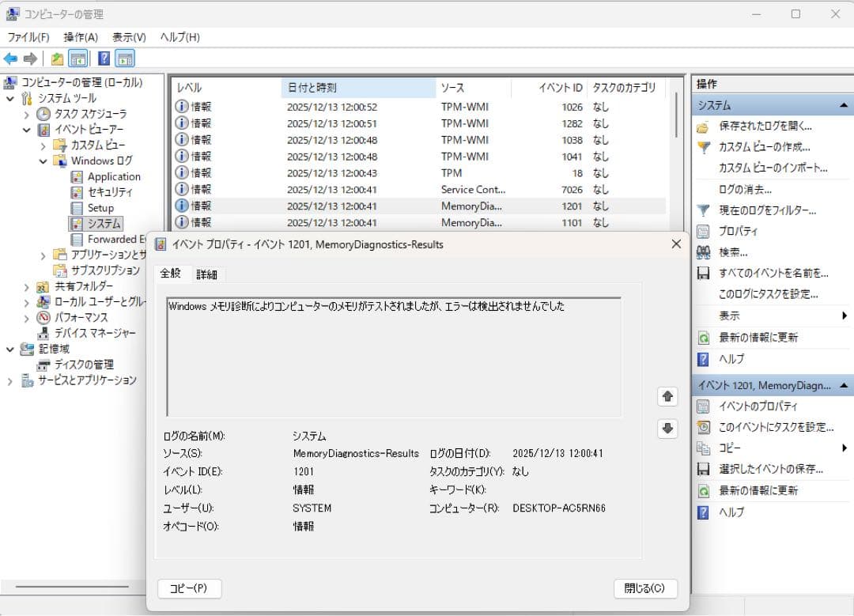Screen dimensions: 854x616
Task: Click the back navigation arrow in the toolbar
Action: pyautogui.click(x=11, y=58)
